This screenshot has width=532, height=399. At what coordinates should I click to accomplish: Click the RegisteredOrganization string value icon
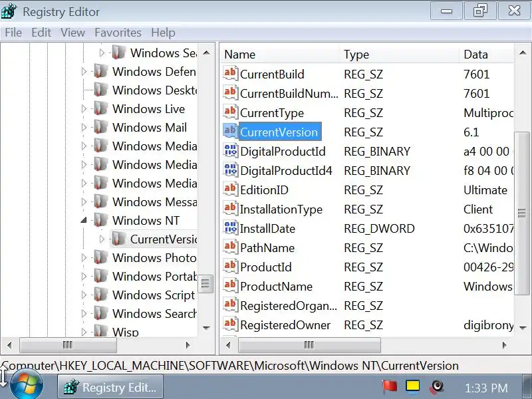point(230,305)
